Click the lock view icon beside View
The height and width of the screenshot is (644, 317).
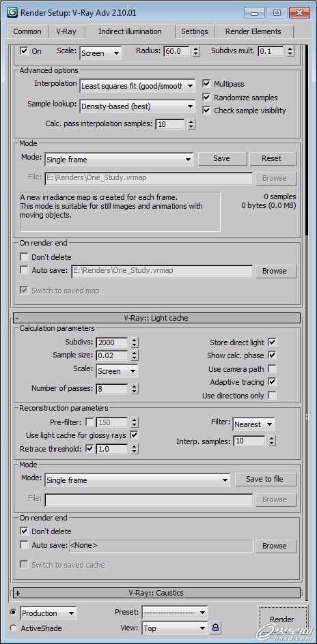[x=215, y=628]
